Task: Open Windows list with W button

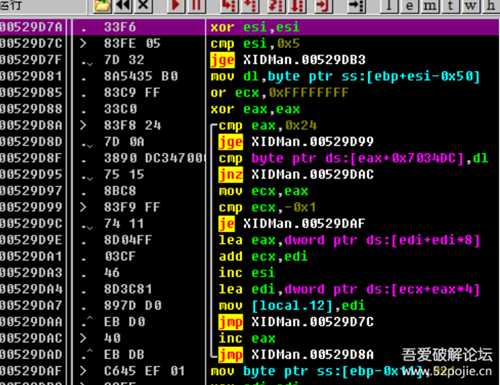Action: point(471,6)
